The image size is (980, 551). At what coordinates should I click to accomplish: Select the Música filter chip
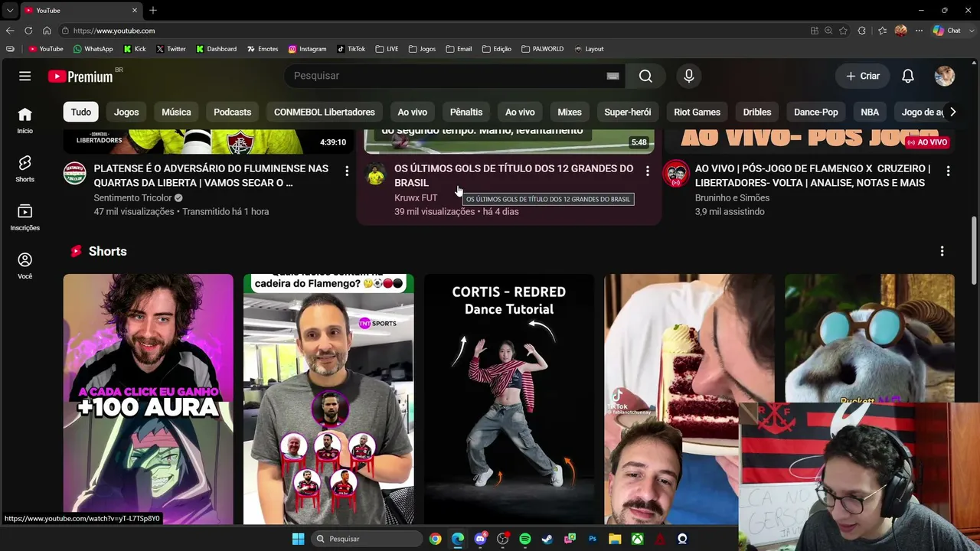coord(176,112)
